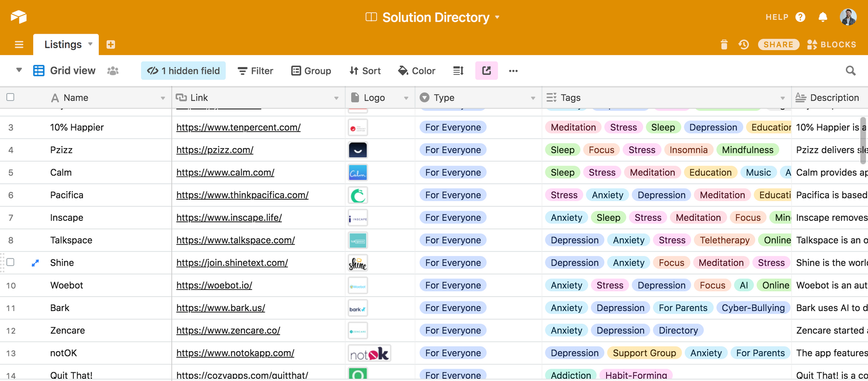This screenshot has height=381, width=868.
Task: Open the Tags column dropdown arrow
Action: (783, 98)
